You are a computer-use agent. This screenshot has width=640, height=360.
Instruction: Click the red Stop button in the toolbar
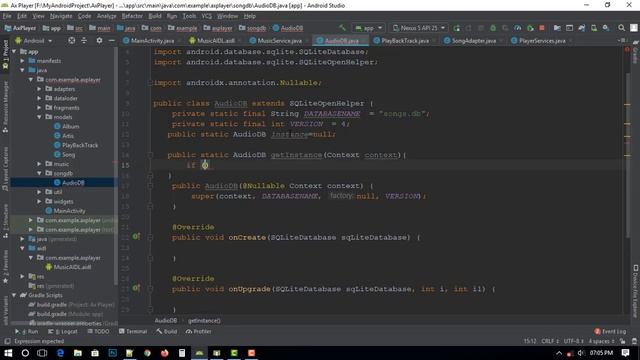click(542, 28)
